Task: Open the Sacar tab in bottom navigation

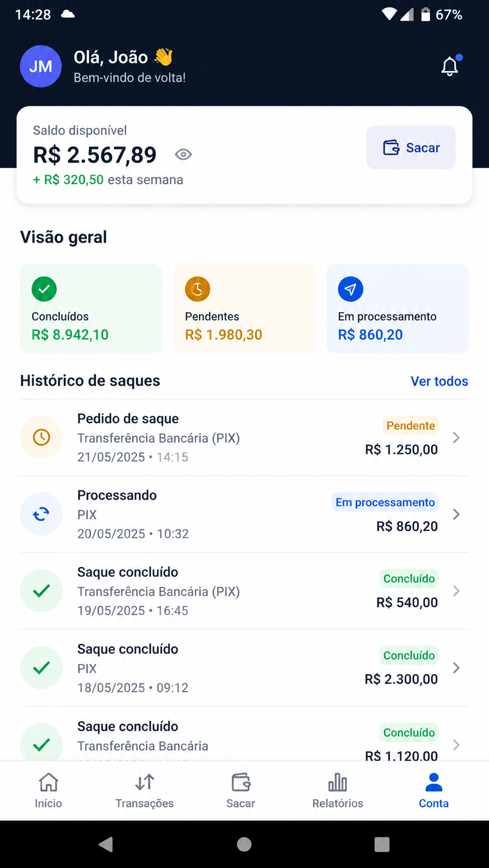Action: click(241, 791)
